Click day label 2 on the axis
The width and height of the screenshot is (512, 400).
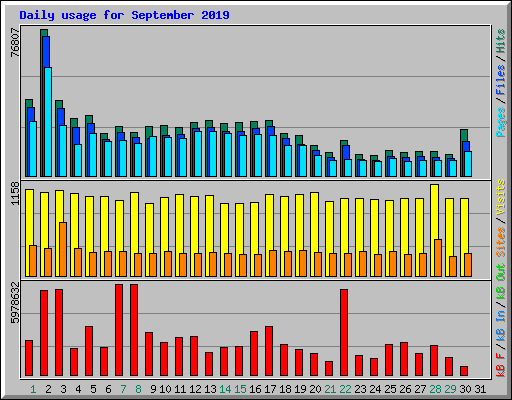point(48,389)
